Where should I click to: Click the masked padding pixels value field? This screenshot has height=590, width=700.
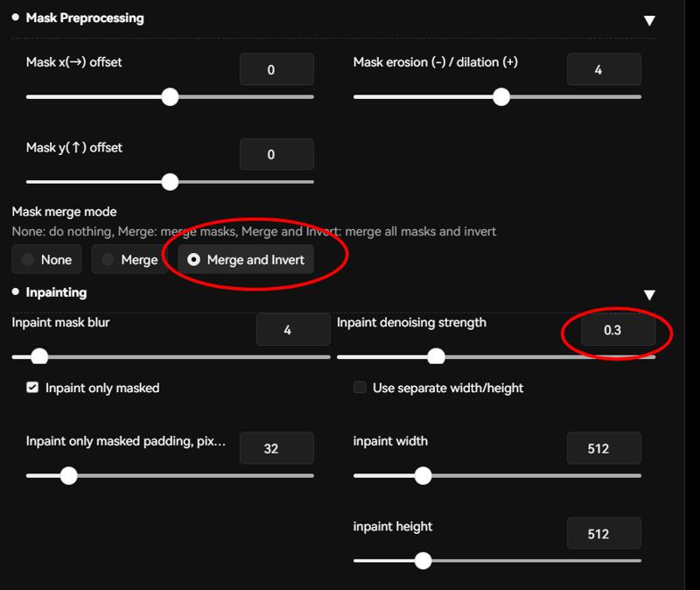click(276, 448)
